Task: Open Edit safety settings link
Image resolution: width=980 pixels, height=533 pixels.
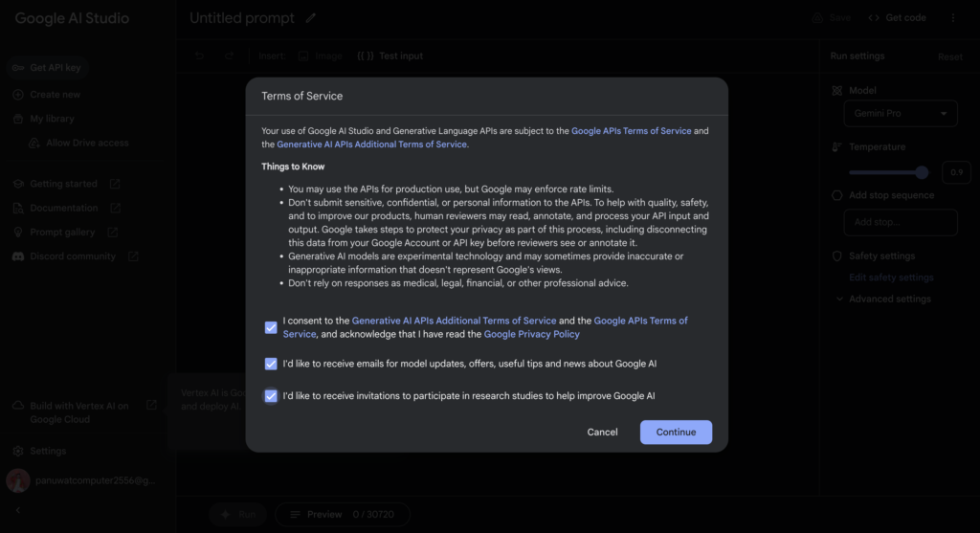Action: [891, 278]
